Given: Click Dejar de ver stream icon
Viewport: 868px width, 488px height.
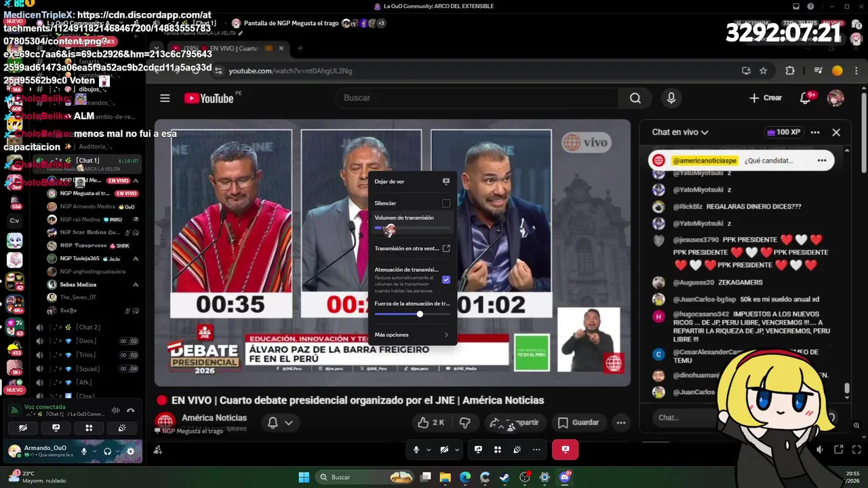Looking at the screenshot, I should click(x=446, y=182).
